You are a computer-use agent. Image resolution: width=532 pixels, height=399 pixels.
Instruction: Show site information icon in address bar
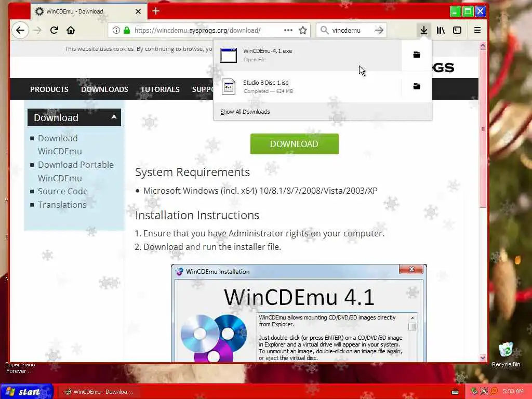(116, 30)
